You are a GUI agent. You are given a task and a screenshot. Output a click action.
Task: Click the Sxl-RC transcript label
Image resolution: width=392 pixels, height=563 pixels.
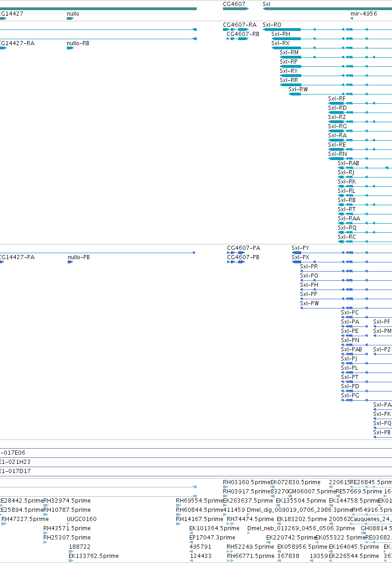coord(347,237)
